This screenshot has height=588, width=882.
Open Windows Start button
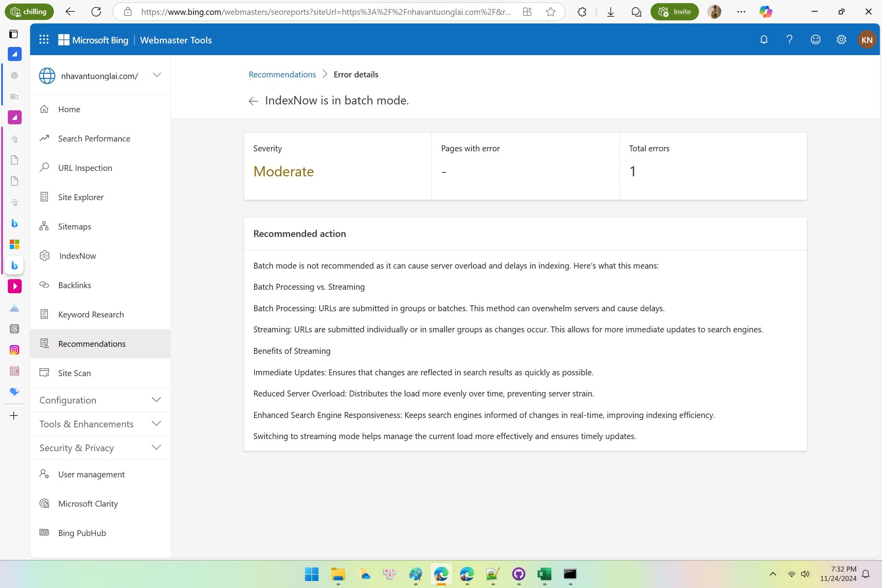[x=312, y=574]
